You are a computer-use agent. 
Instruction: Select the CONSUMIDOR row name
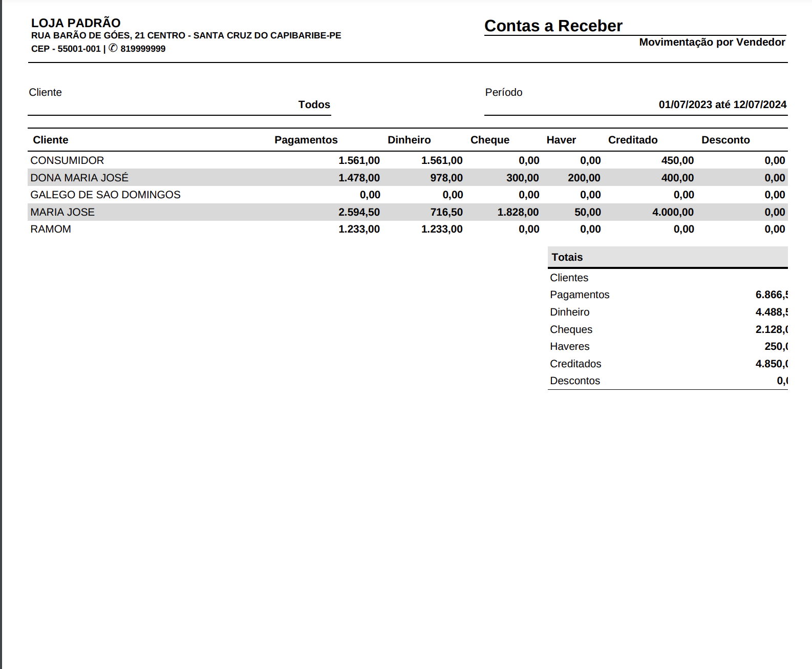tap(67, 160)
